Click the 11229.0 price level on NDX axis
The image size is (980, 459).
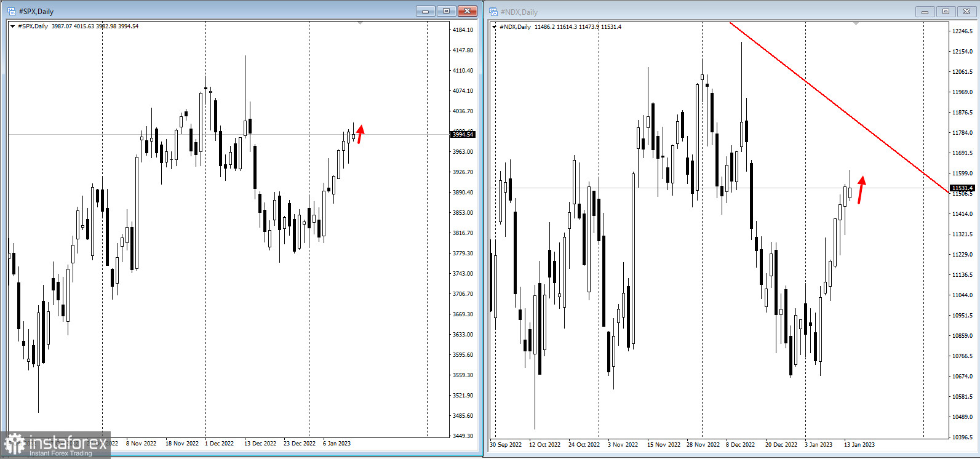(963, 255)
